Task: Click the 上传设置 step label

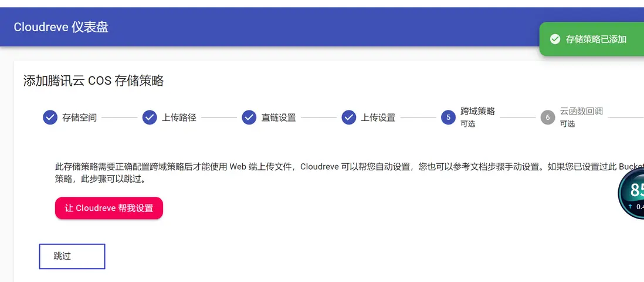Action: point(378,117)
